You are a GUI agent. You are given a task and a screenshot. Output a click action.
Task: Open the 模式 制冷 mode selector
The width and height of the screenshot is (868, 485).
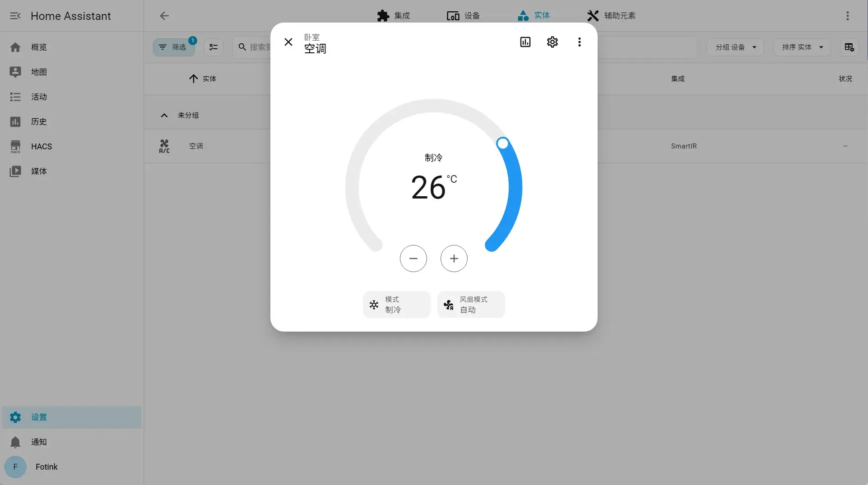[397, 305]
